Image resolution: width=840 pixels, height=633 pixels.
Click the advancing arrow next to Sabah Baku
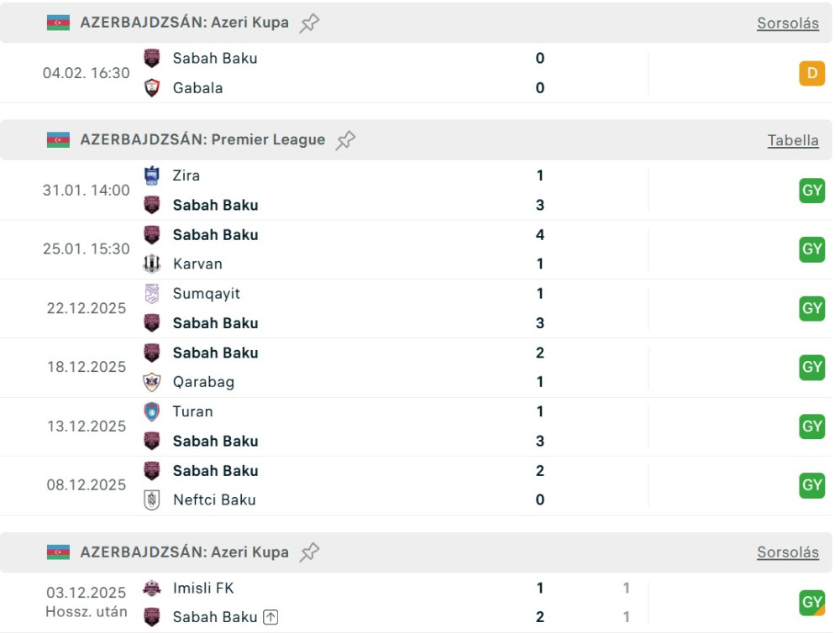[270, 617]
